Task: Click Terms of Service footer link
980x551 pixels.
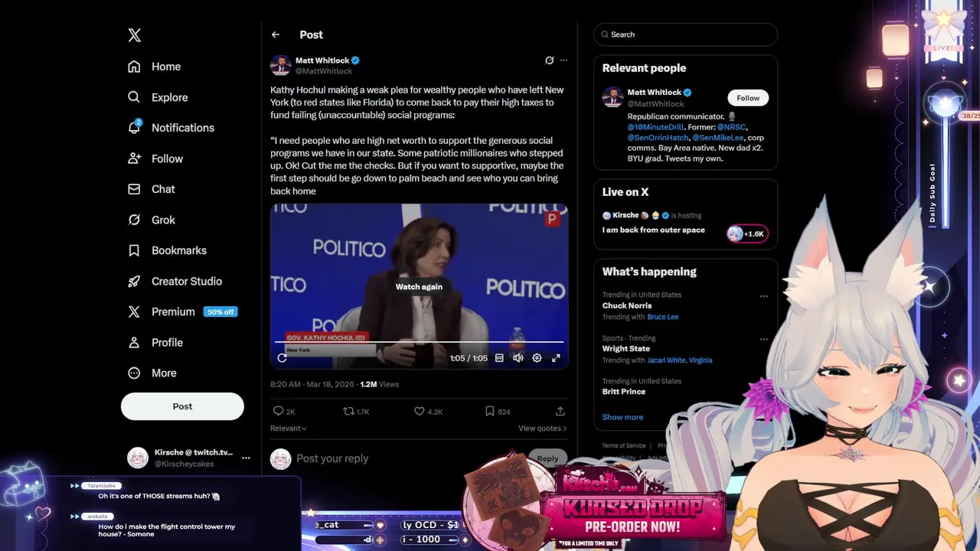Action: [624, 445]
